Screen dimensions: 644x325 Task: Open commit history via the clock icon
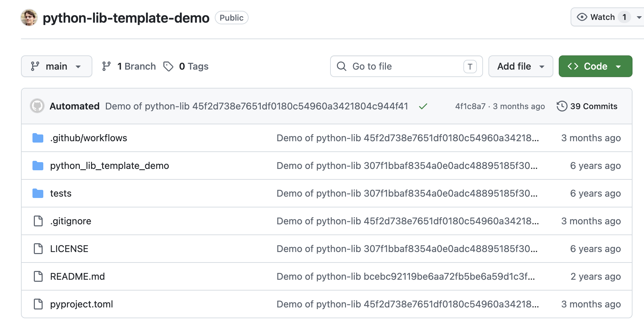tap(561, 106)
